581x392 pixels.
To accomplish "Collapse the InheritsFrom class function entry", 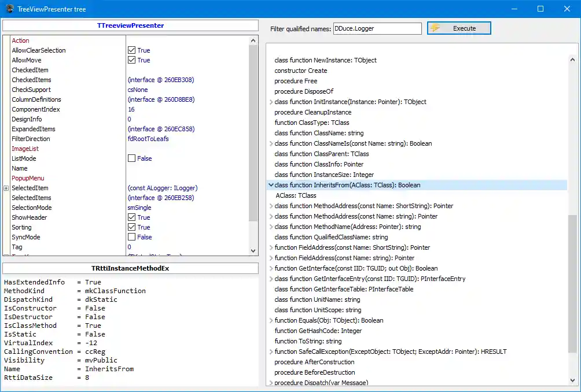I will click(x=271, y=185).
